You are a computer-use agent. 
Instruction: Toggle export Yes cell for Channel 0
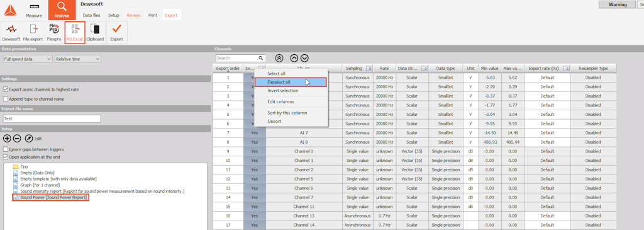pyautogui.click(x=255, y=151)
